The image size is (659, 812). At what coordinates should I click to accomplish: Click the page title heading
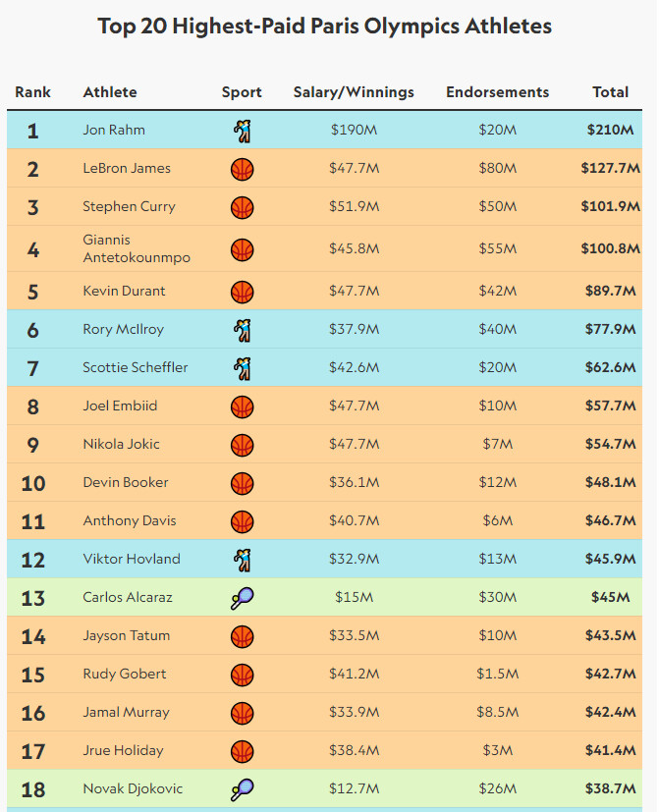point(325,26)
